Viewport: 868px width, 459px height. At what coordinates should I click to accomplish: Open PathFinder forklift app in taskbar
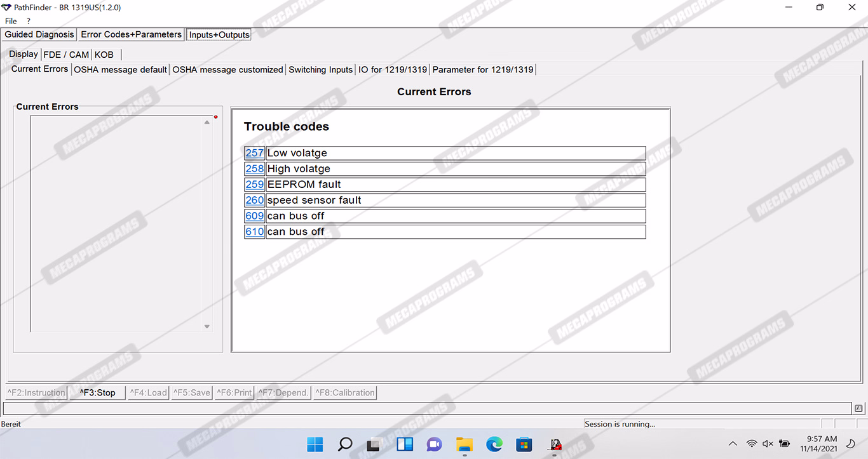click(555, 444)
